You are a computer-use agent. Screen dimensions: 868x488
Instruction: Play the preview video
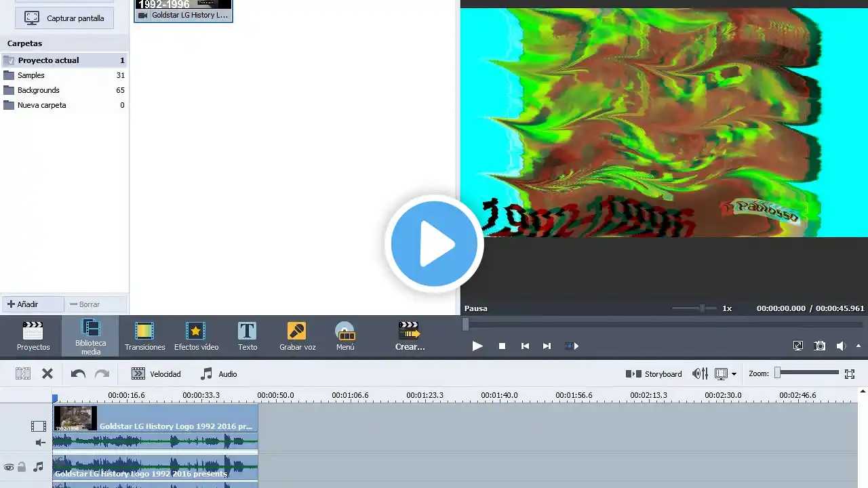point(477,346)
